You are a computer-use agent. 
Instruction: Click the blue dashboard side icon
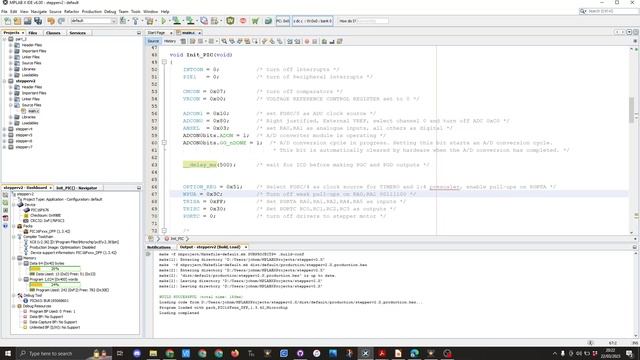(5, 226)
